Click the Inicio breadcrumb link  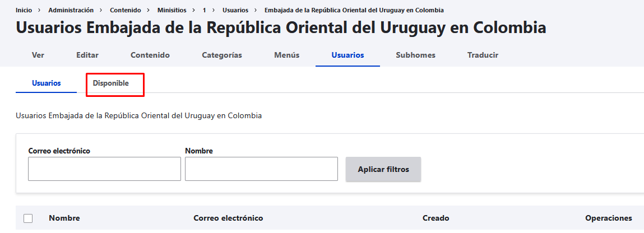(x=24, y=10)
